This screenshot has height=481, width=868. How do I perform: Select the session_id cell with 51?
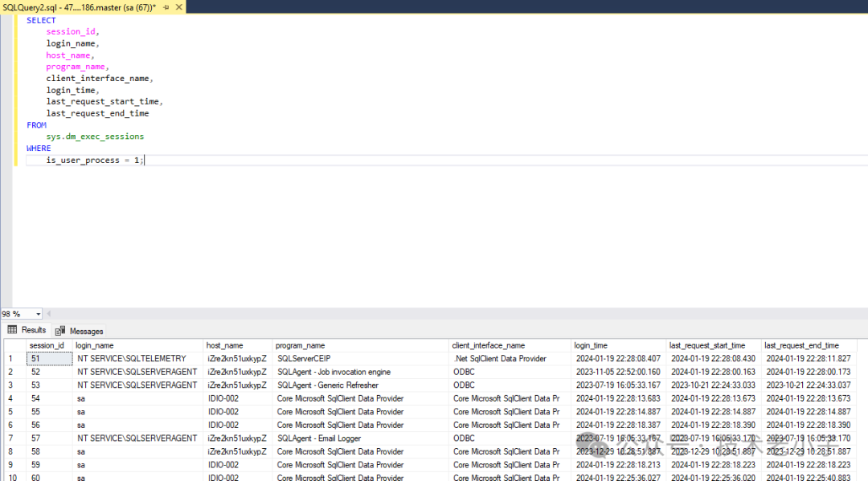pos(49,359)
